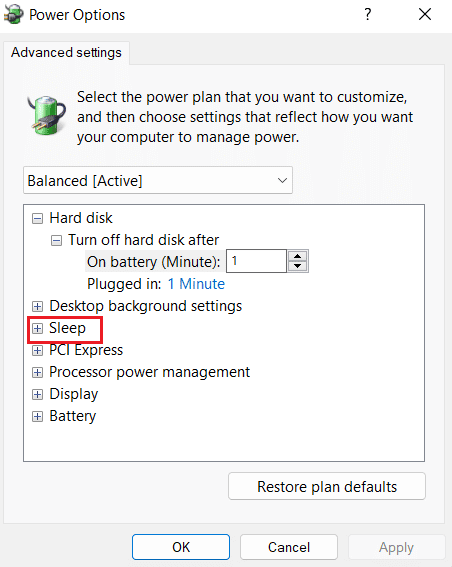This screenshot has width=452, height=567.
Task: Click the Power Options title bar icon
Action: 14,15
